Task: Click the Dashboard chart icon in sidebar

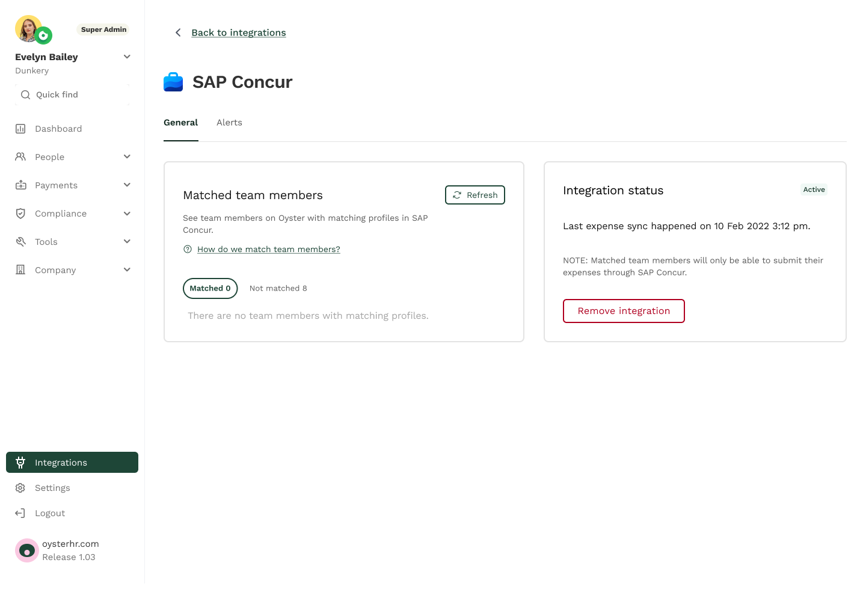Action: 20,129
